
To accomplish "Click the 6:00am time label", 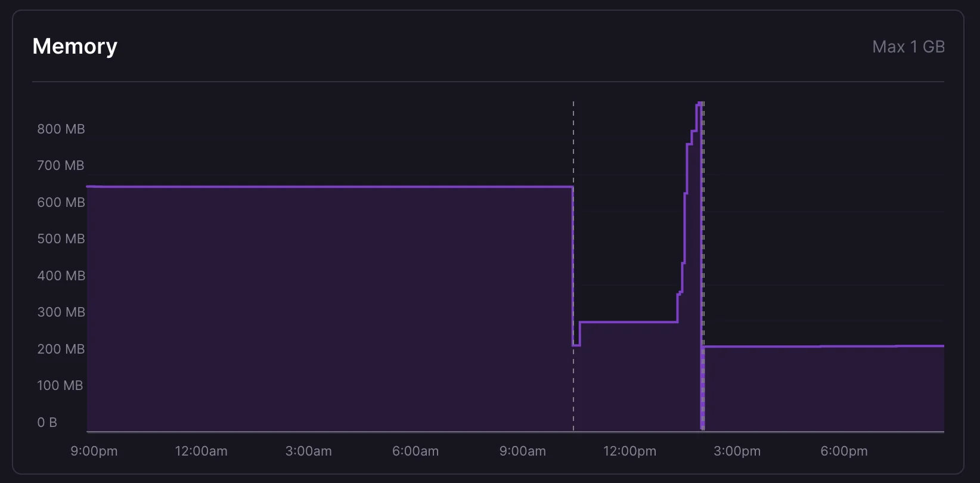I will 415,451.
